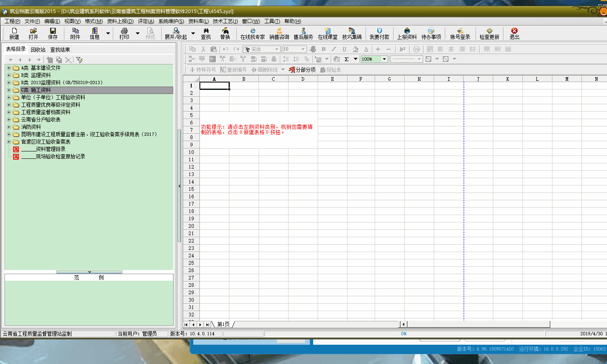Open 在线找专家 online expert icon
This screenshot has height=364, width=607.
point(252,33)
